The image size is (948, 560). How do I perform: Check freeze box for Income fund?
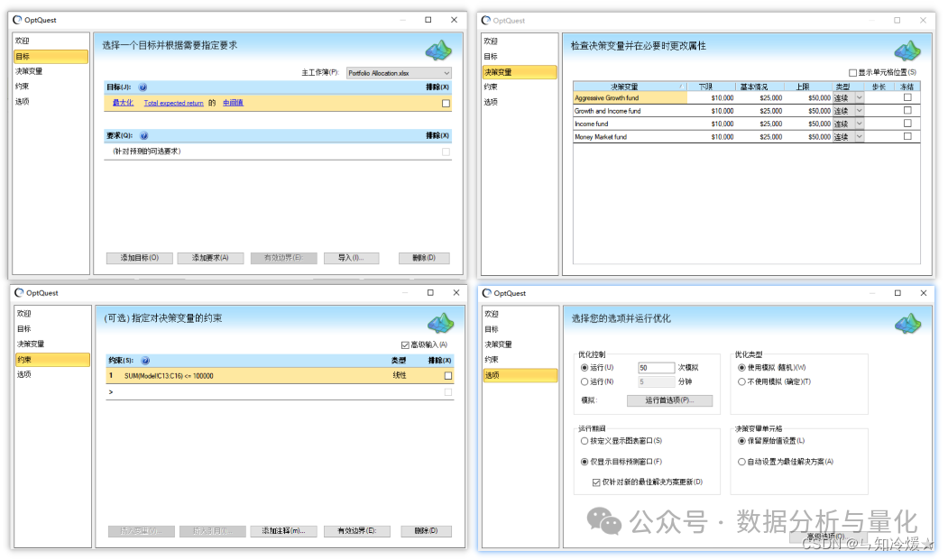tap(907, 124)
